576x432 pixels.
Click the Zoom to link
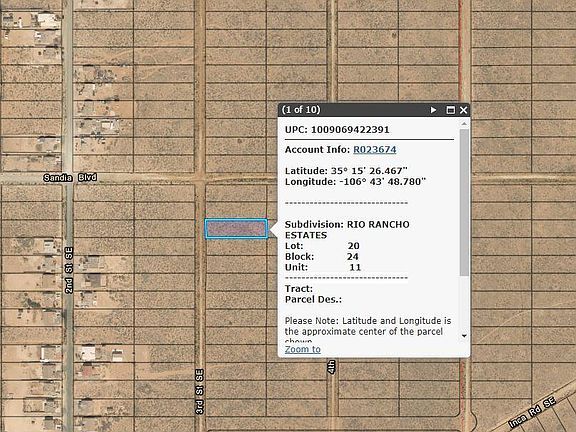pos(303,349)
